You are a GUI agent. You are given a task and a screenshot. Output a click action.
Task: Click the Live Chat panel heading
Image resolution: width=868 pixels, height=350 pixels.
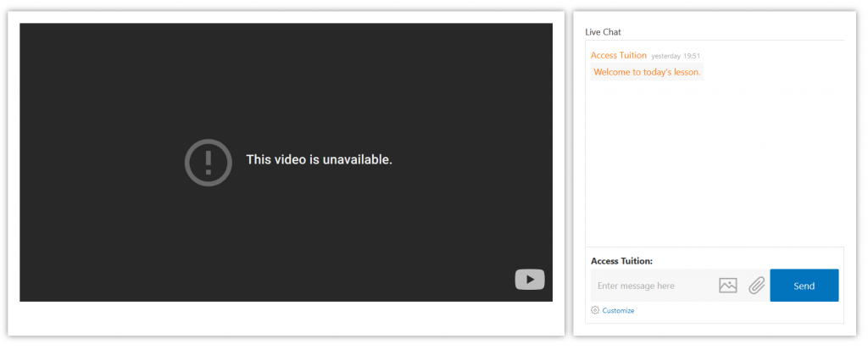click(x=603, y=32)
